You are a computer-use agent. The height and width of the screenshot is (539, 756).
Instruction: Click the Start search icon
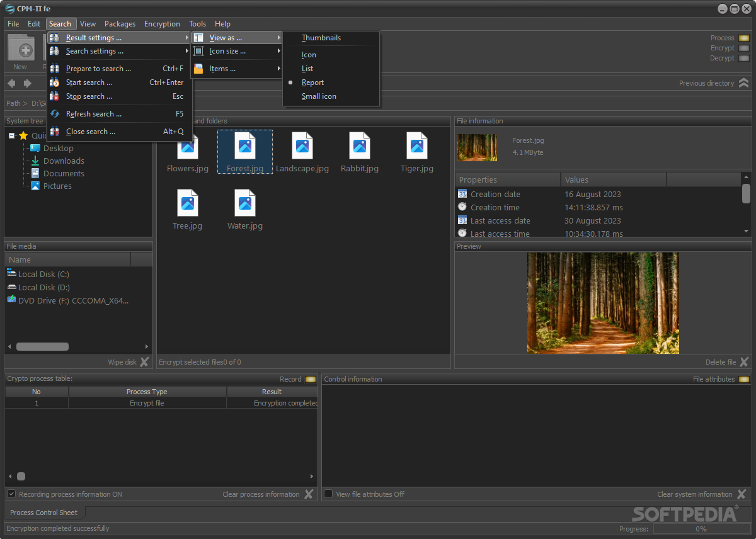55,82
